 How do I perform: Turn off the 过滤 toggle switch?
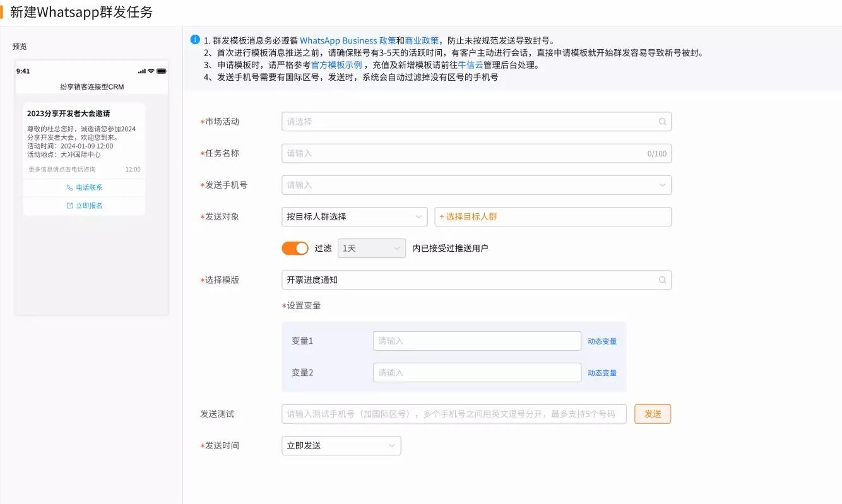(295, 248)
